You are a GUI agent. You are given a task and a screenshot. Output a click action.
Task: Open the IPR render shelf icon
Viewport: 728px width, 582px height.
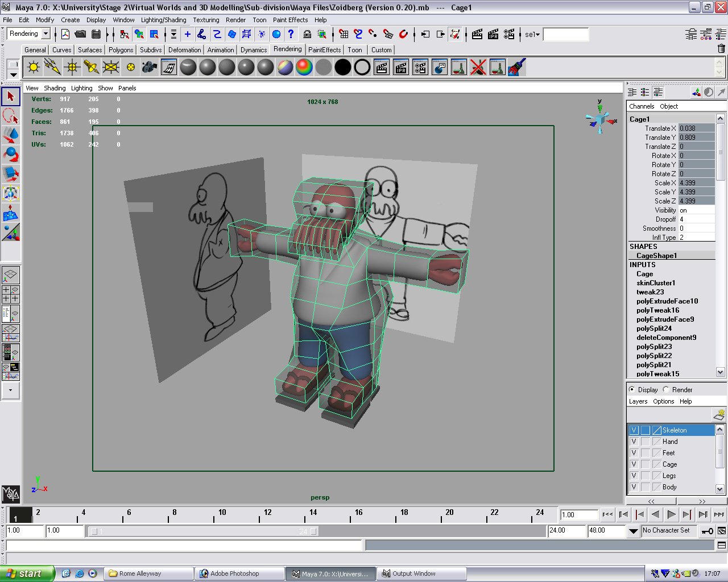[x=401, y=68]
